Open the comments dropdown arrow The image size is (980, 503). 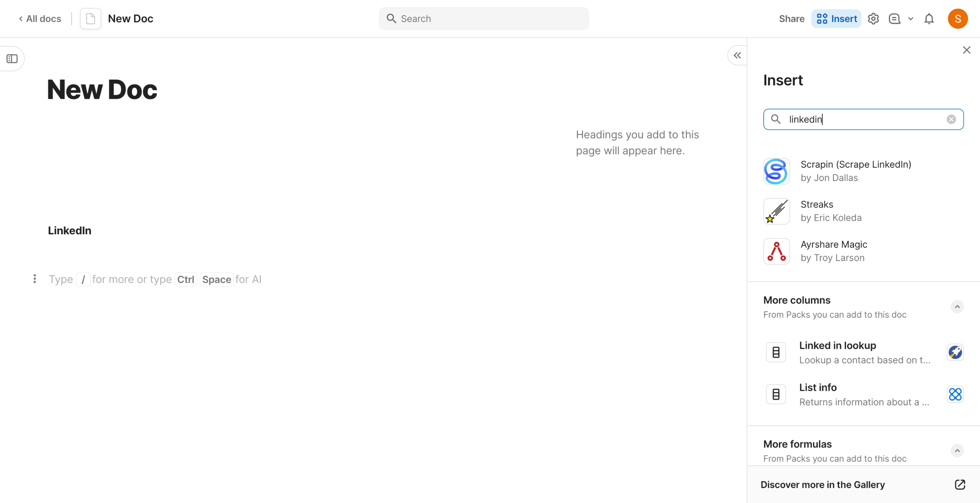pos(911,19)
